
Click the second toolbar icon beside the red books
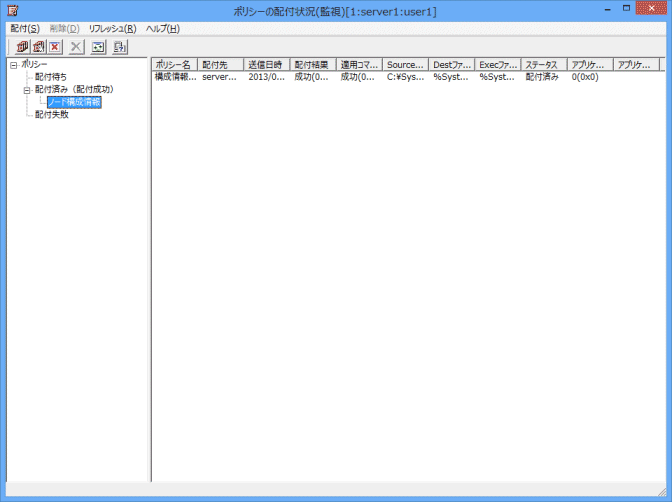coord(39,47)
